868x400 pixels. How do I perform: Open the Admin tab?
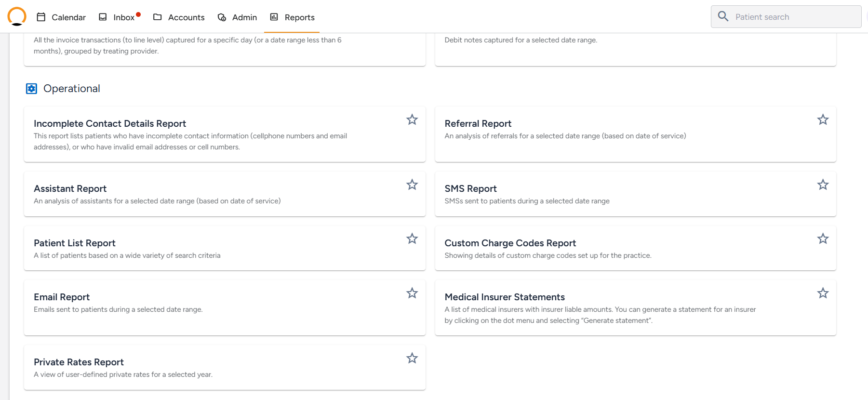237,17
